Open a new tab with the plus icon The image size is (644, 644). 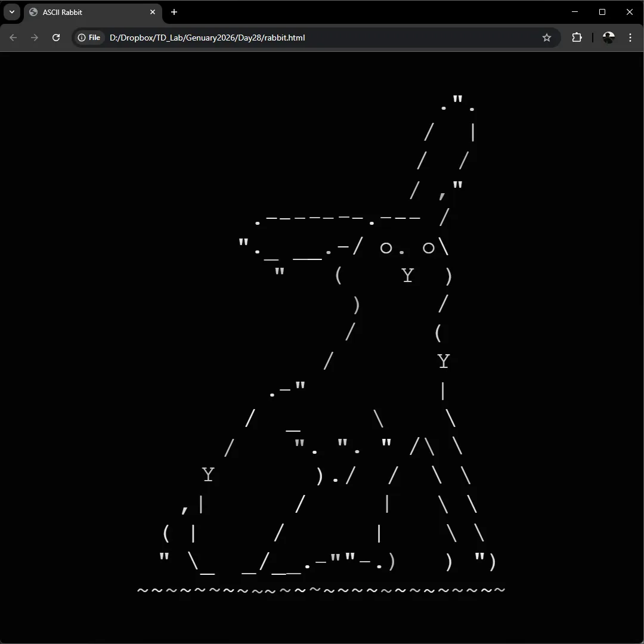174,12
